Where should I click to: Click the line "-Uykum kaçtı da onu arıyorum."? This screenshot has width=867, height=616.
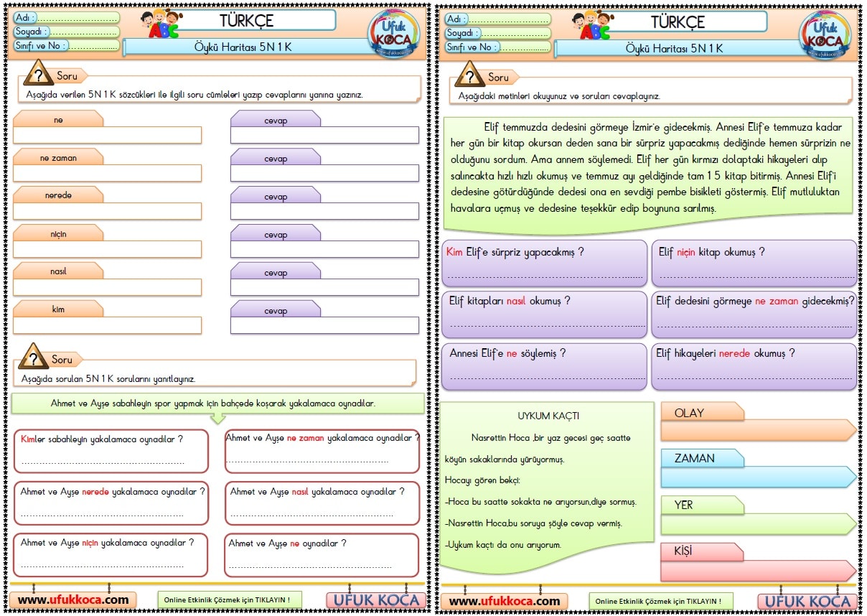pos(503,545)
